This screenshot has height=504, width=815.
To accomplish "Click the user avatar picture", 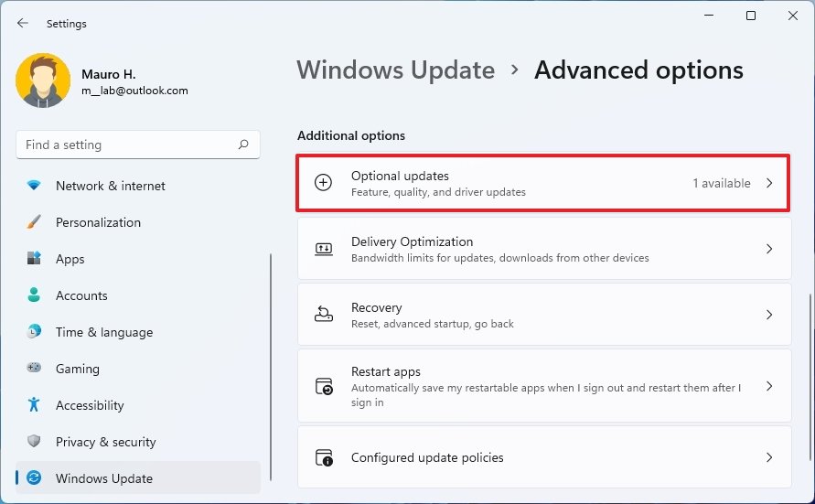I will click(x=43, y=80).
